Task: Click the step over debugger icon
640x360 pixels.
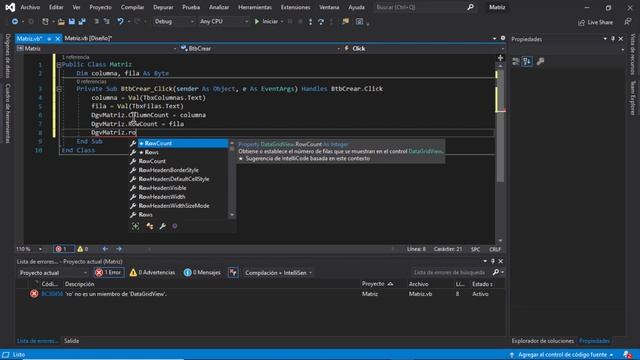Action: (321, 22)
